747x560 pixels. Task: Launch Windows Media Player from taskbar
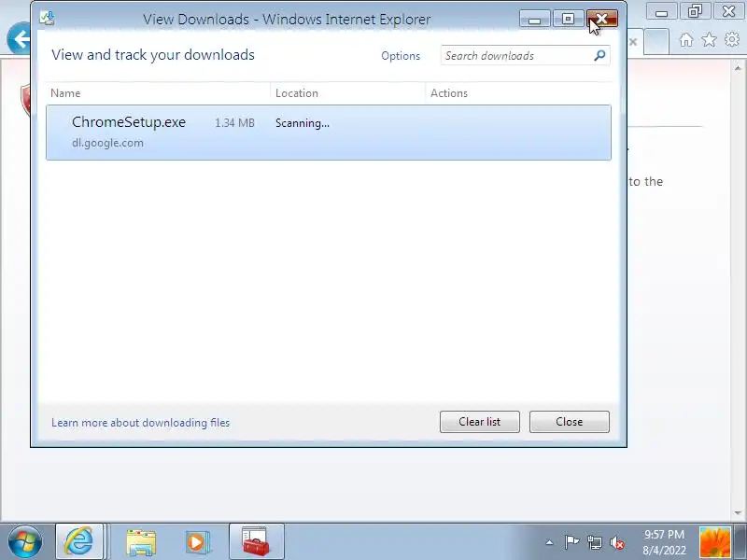[x=197, y=542]
